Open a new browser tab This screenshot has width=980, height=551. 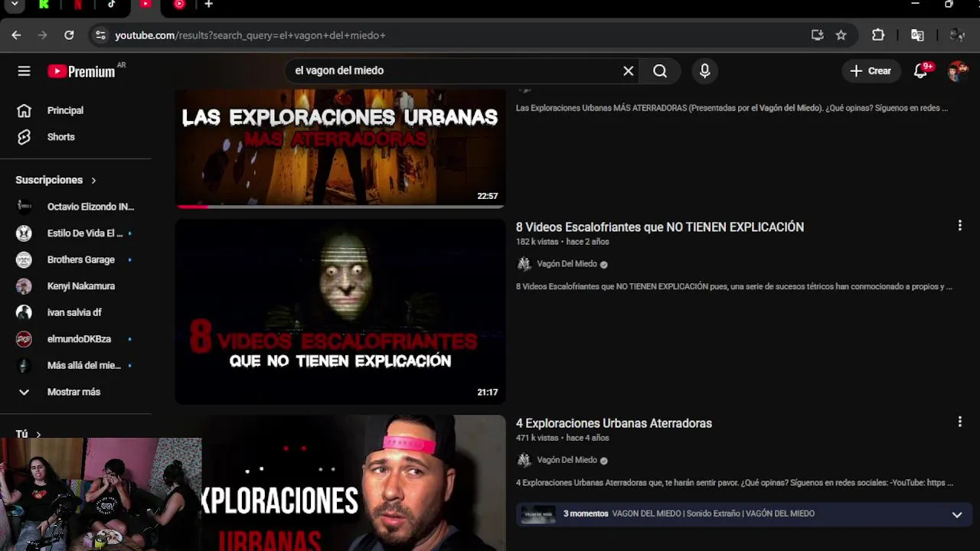coord(208,5)
